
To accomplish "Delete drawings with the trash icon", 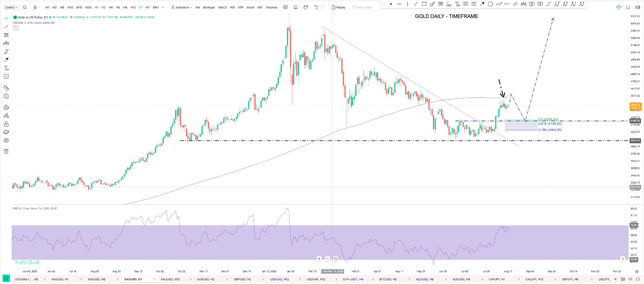I will click(6, 151).
